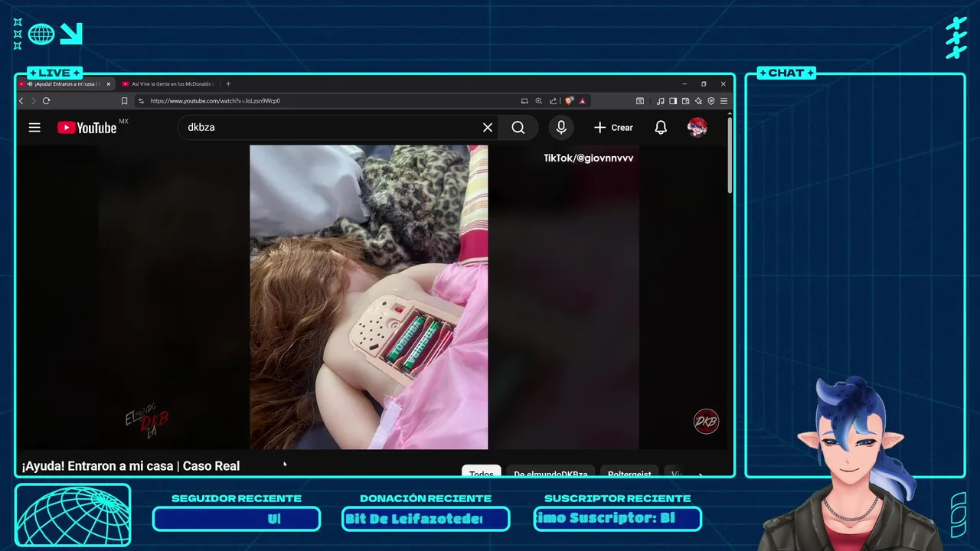980x551 pixels.
Task: Click the DKB channel watermark in video
Action: pos(706,422)
